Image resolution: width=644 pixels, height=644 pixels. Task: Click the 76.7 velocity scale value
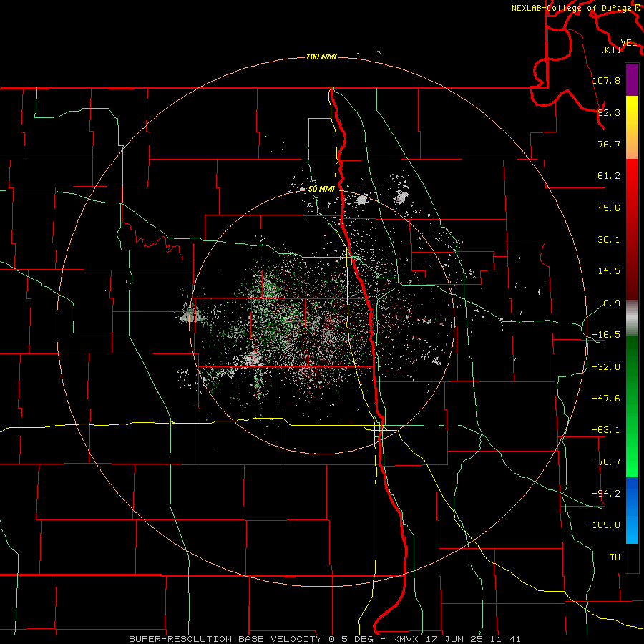[x=609, y=144]
